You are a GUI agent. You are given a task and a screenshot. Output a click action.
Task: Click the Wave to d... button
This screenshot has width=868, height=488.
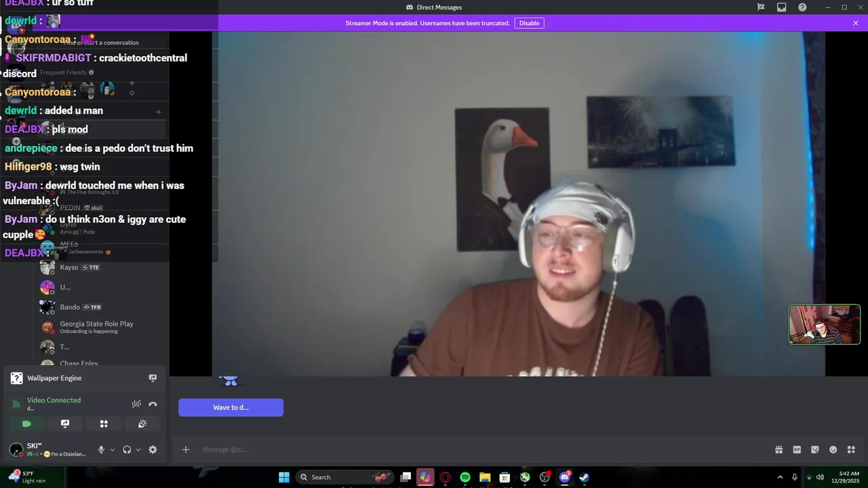[x=231, y=407]
